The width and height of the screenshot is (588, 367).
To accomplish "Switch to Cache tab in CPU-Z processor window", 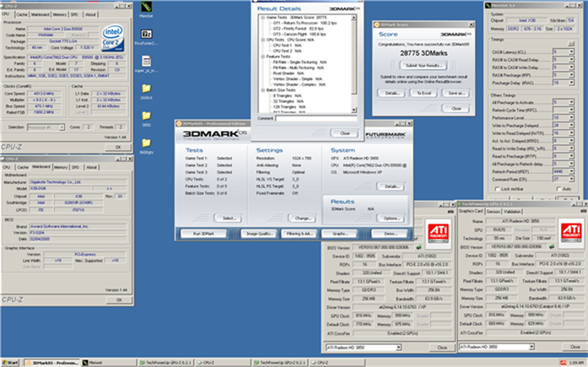I will (22, 14).
